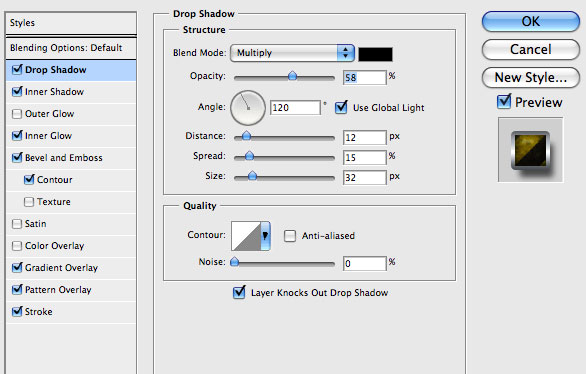Select the Gradient Overlay row
The width and height of the screenshot is (586, 374).
click(71, 268)
